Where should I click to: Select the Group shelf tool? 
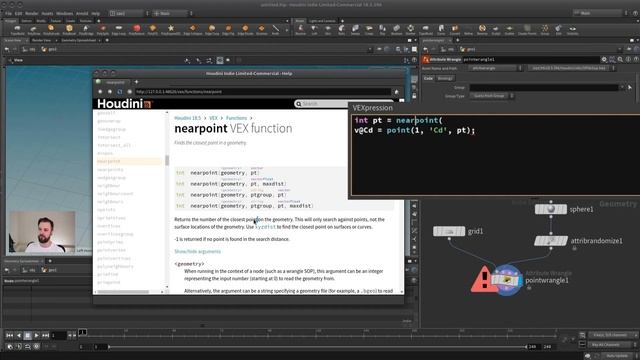tap(545, 29)
